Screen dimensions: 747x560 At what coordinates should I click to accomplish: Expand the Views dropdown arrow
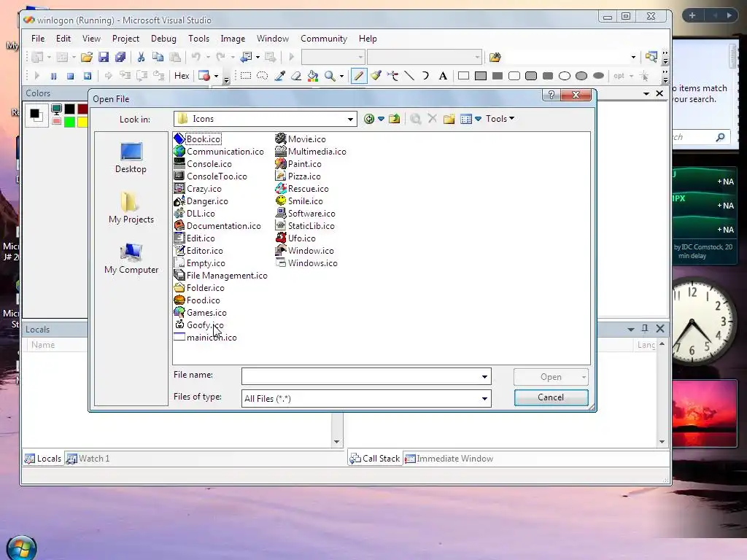(x=478, y=119)
